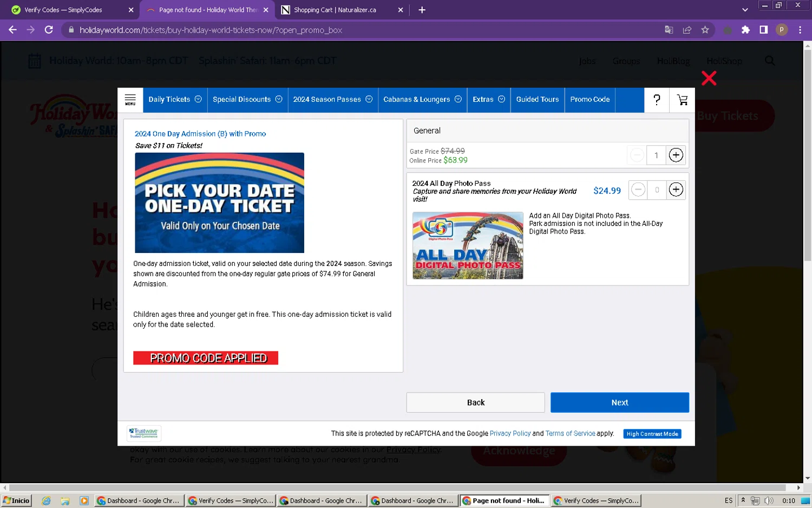Image resolution: width=812 pixels, height=508 pixels.
Task: Open a new browser tab
Action: [x=422, y=10]
